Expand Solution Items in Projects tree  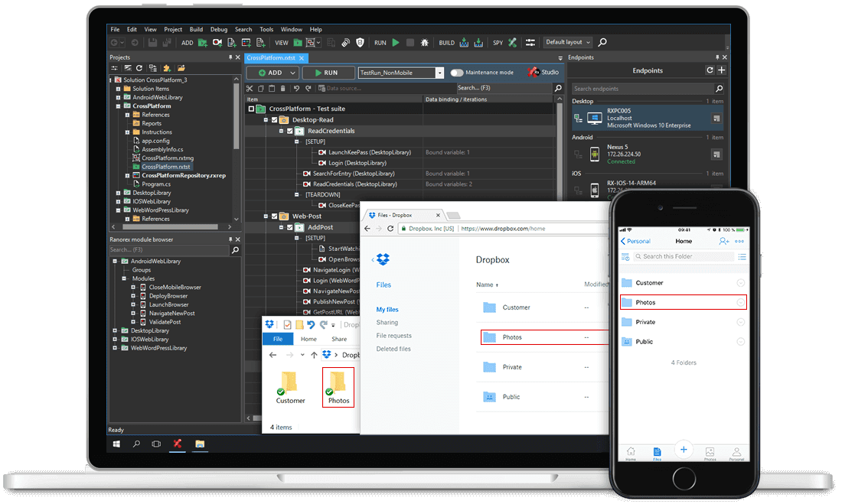coord(118,89)
